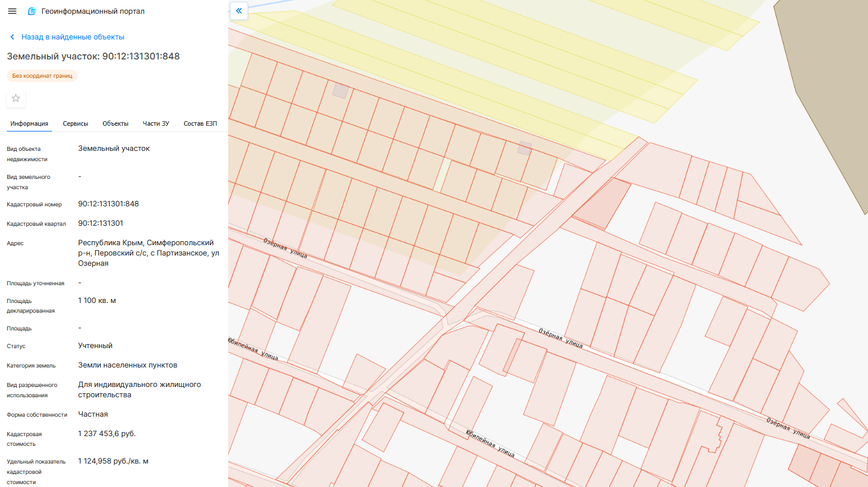The width and height of the screenshot is (868, 487).
Task: Open the Сервисы tab
Action: tap(75, 123)
